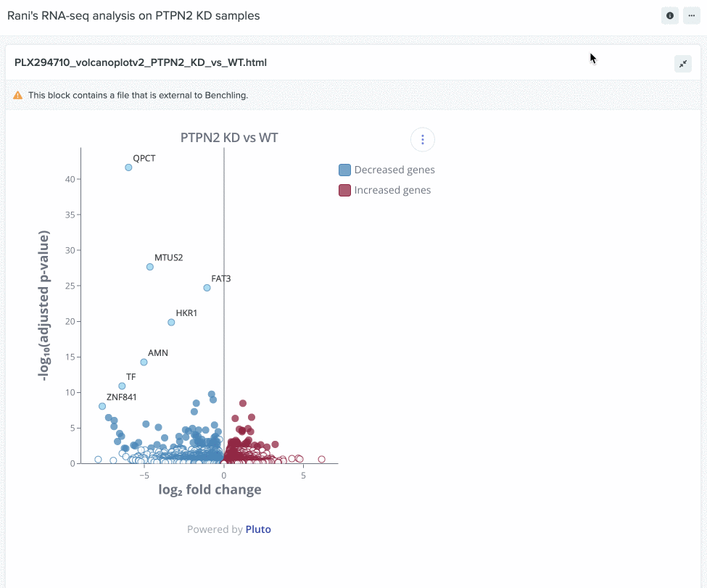
Task: Click the PLX294710 volcano plot file name
Action: (x=141, y=63)
